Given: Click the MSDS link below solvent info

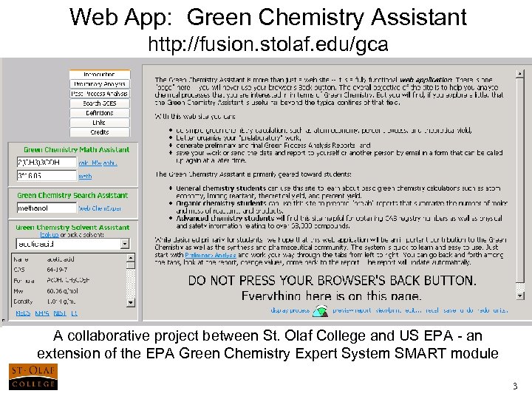Looking at the screenshot, I should click(23, 313).
